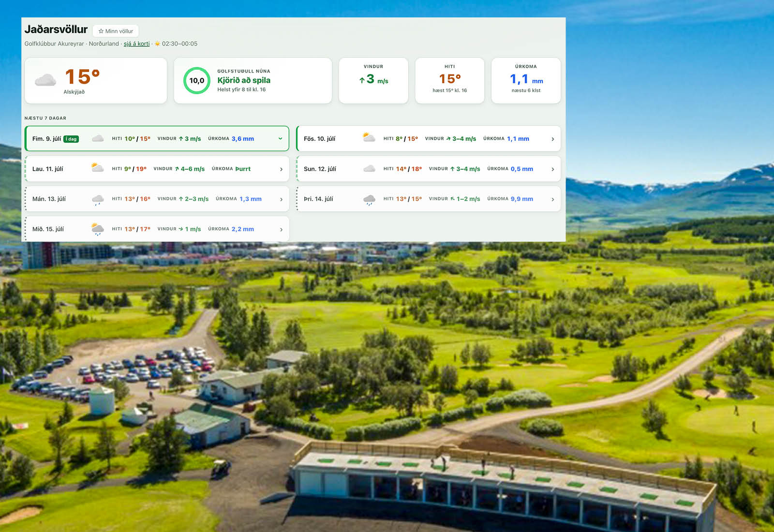This screenshot has height=532, width=774.
Task: Click the wind arrow in Mán. 13. júlí row
Action: (x=181, y=199)
